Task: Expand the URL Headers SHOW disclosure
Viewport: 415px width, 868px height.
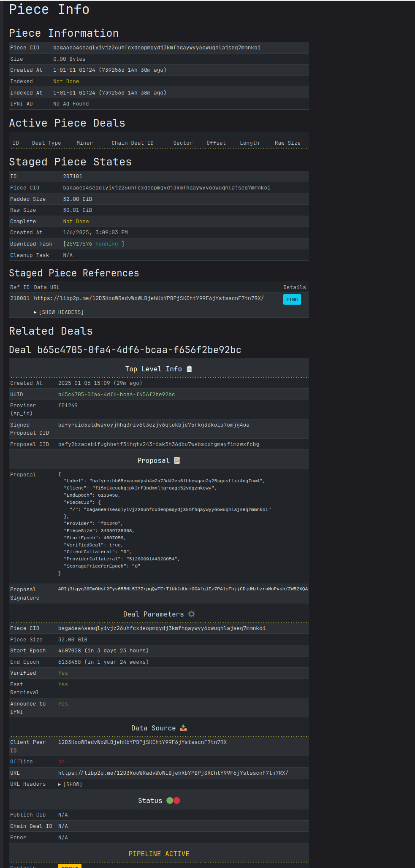Action: coord(70,784)
